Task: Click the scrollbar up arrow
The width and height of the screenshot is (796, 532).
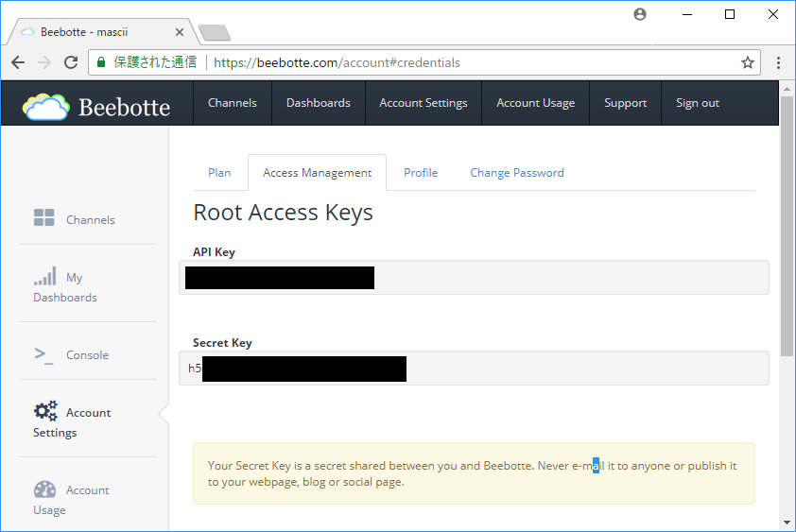Action: (787, 89)
